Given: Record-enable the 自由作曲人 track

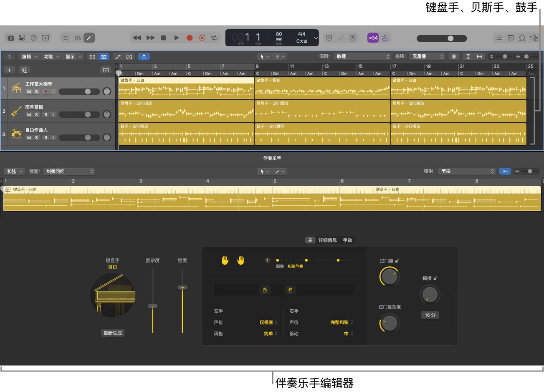Looking at the screenshot, I should [46, 137].
